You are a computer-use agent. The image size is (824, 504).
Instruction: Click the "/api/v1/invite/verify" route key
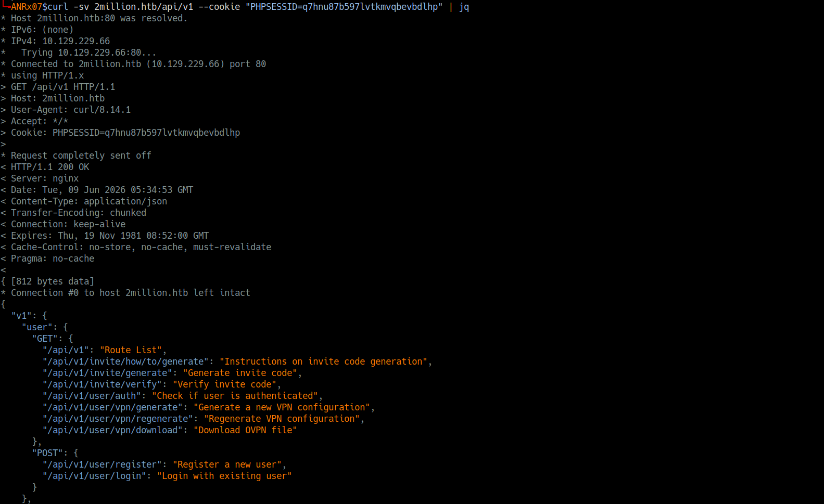click(x=102, y=384)
